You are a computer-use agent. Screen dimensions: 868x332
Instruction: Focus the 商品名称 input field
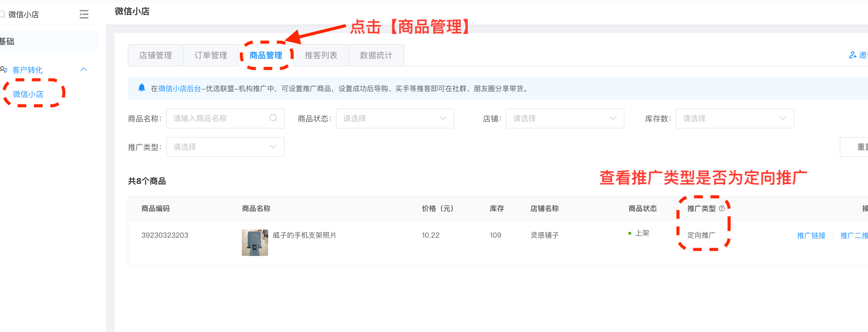219,118
